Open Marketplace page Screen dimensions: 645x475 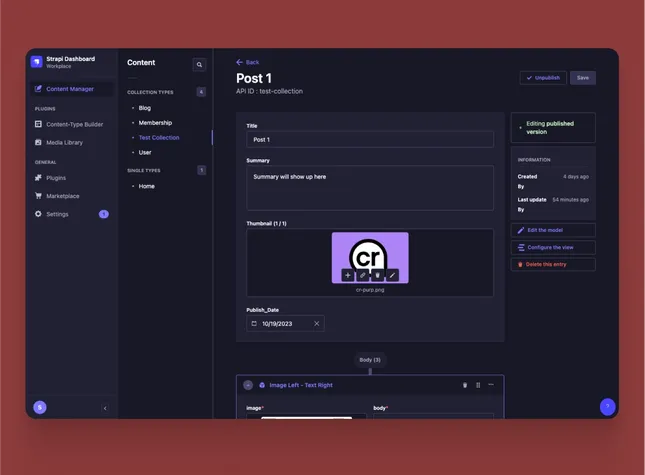click(57, 196)
